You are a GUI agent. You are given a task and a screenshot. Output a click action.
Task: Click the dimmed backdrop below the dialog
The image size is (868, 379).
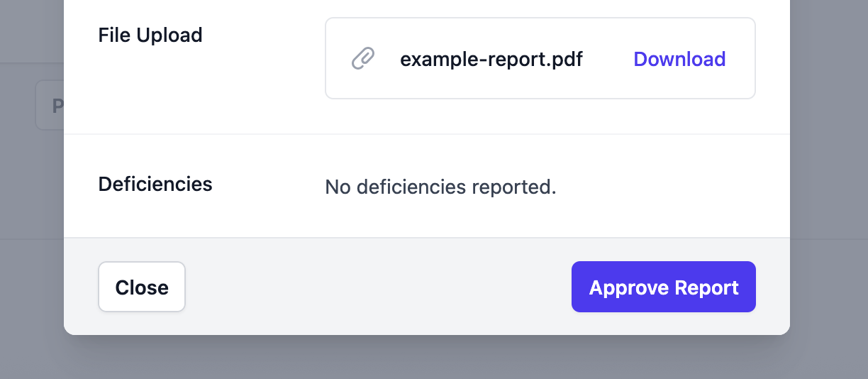[x=425, y=358]
